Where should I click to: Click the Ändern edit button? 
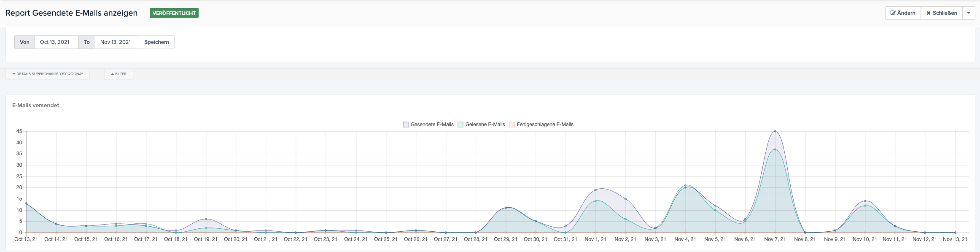click(902, 13)
